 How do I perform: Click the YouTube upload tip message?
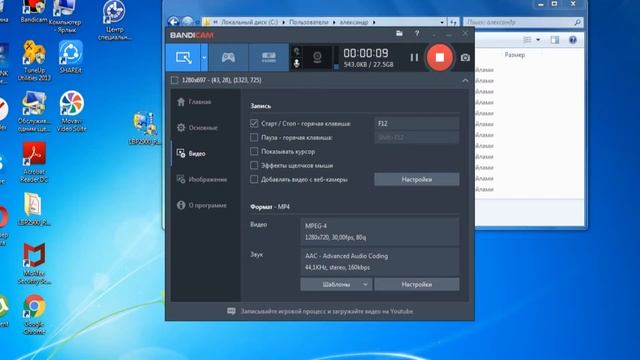click(327, 311)
